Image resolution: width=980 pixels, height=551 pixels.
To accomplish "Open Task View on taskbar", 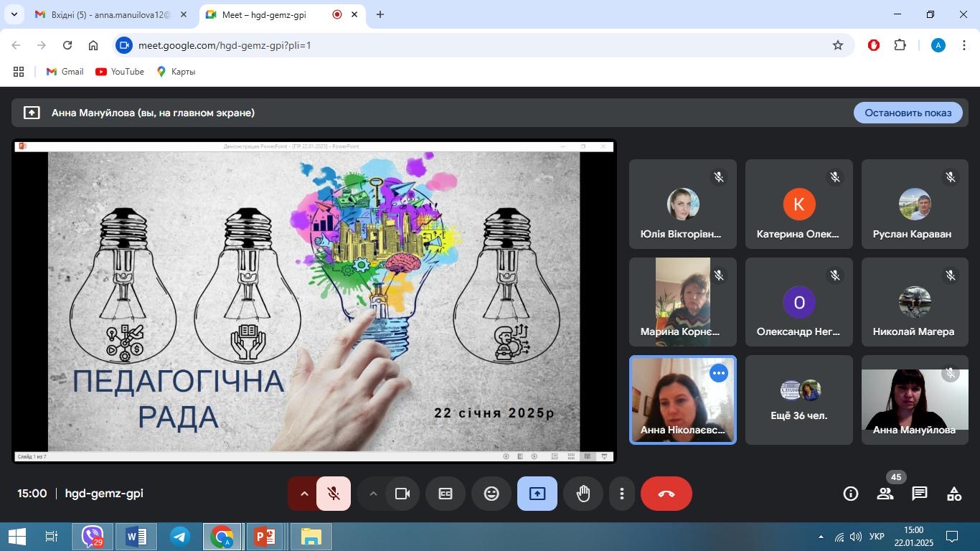I will point(52,537).
